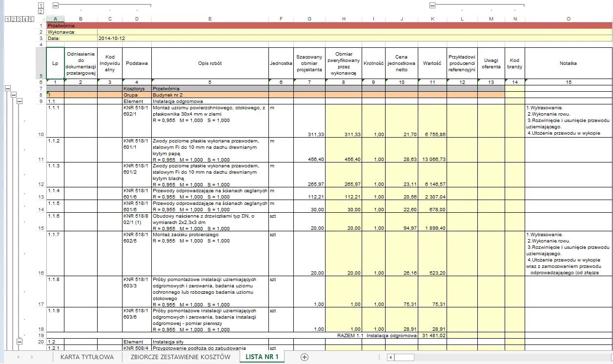Open the KARTA TYTUŁOWA sheet tab

pos(87,357)
